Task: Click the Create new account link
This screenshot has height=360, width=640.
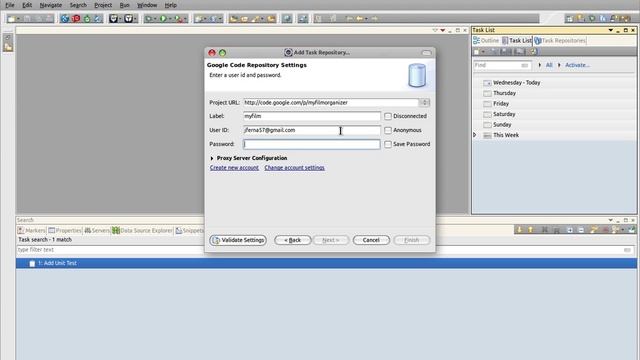Action: coord(234,168)
